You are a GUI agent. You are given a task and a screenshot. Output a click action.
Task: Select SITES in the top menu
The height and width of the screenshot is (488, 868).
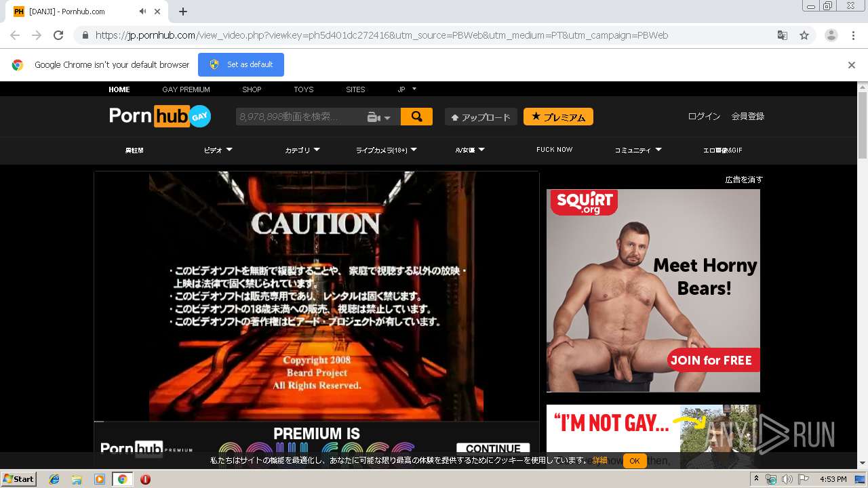pyautogui.click(x=355, y=89)
